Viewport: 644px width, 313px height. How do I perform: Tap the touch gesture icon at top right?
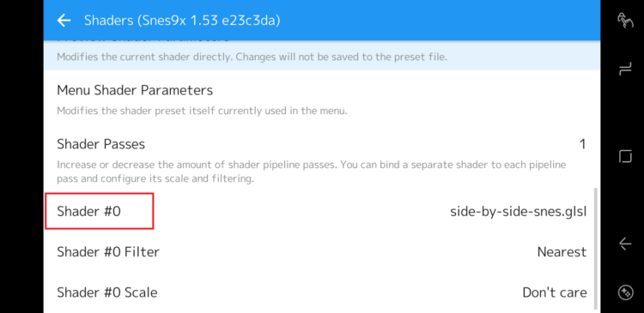click(x=625, y=20)
